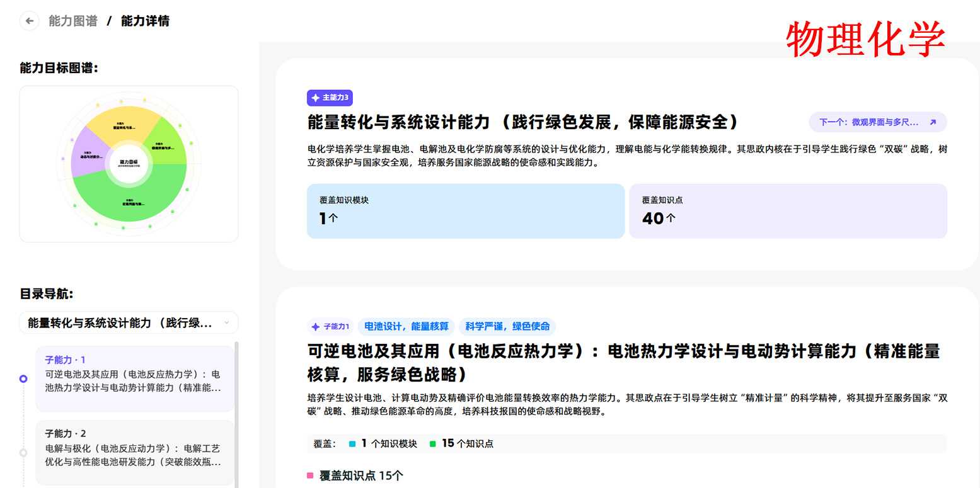Image resolution: width=980 pixels, height=488 pixels.
Task: Click the sparkle icon in the 主能力3 badge
Action: click(316, 98)
